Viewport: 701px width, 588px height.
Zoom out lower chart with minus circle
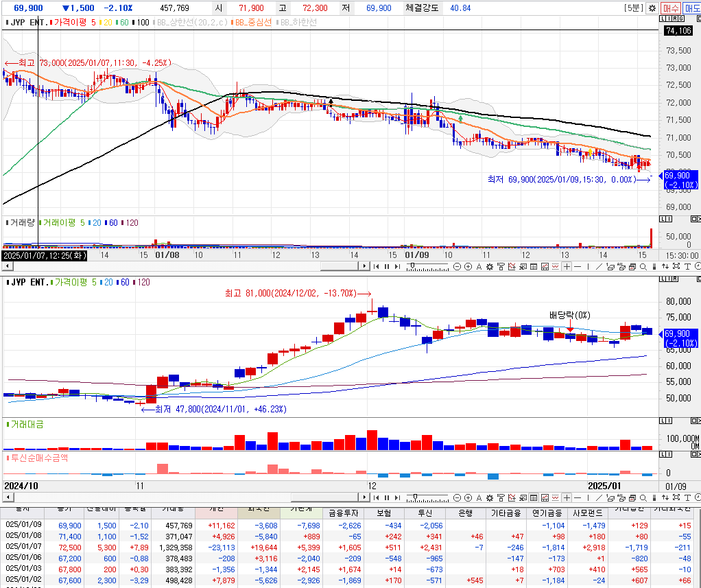pyautogui.click(x=457, y=497)
